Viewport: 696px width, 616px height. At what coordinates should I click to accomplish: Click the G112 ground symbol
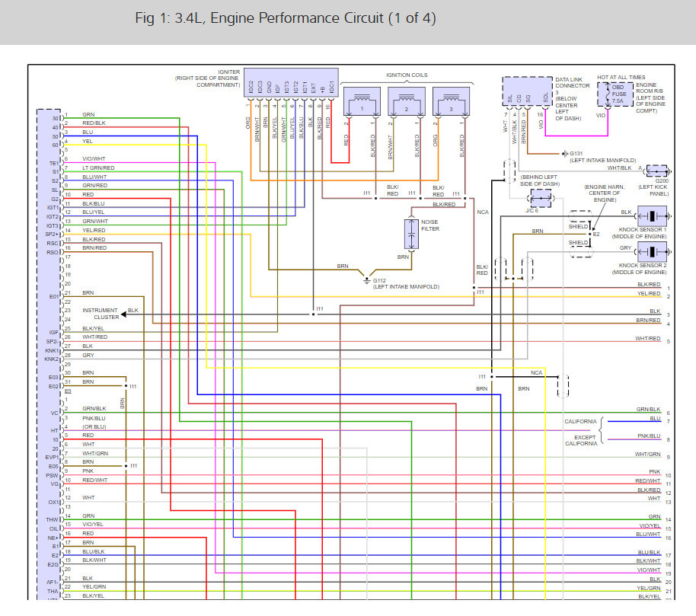(366, 280)
